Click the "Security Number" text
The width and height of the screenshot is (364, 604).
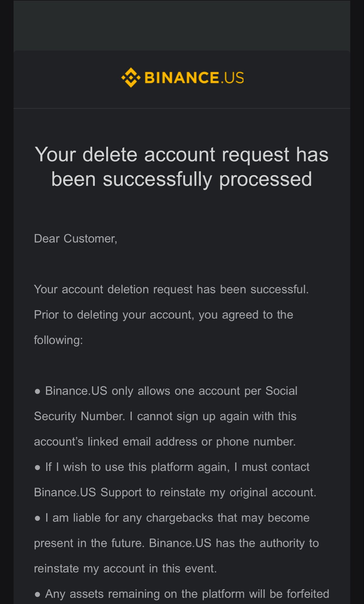79,416
